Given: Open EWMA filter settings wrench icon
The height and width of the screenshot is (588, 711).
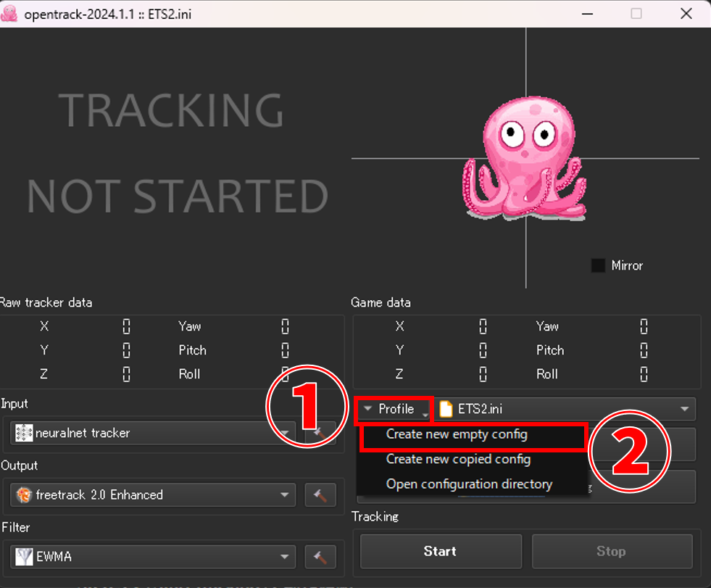Looking at the screenshot, I should tap(320, 557).
